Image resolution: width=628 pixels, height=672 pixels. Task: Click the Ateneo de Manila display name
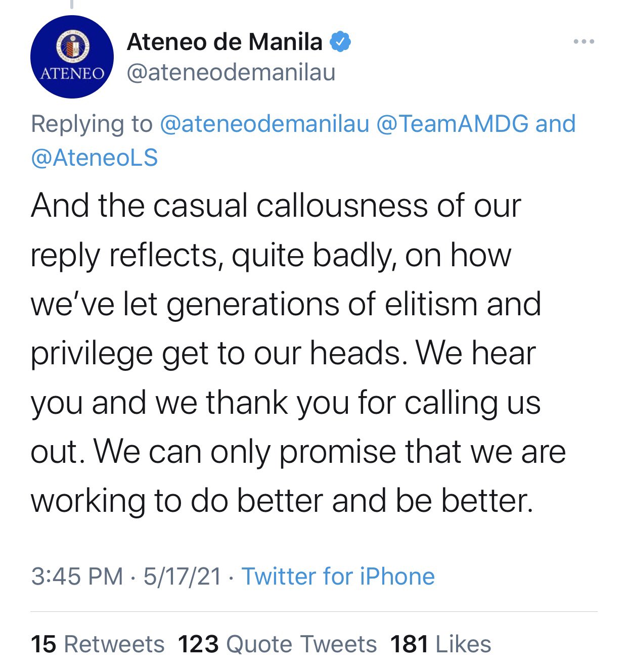225,41
